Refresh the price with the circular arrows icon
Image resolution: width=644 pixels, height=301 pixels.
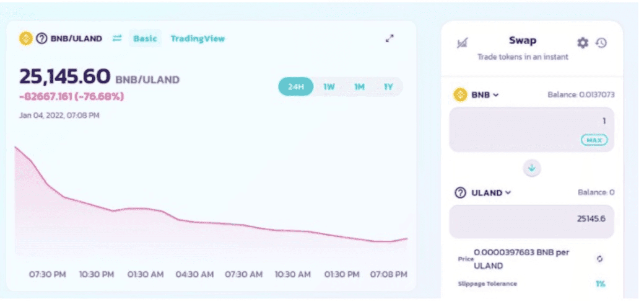click(x=600, y=259)
